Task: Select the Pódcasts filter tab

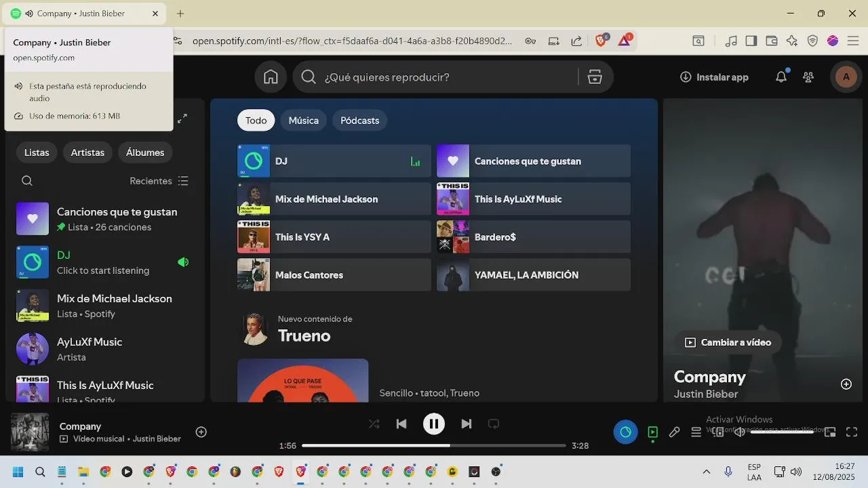Action: 359,120
